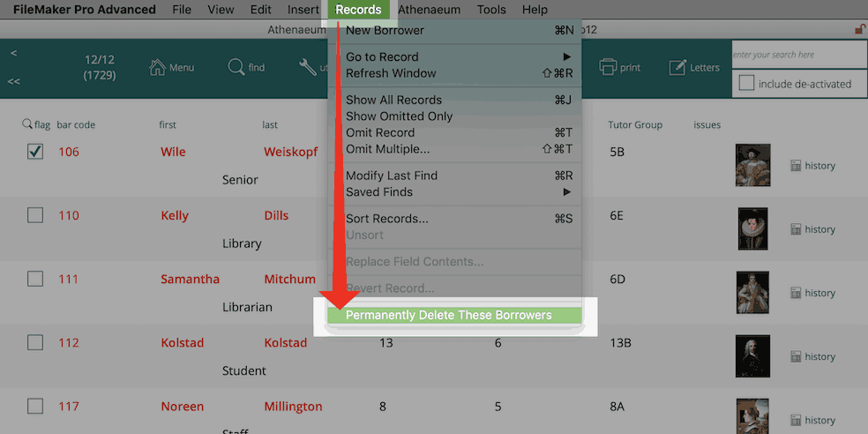Uncheck the flag checkbox for Wile Weiskopf
The width and height of the screenshot is (868, 434).
pos(35,152)
